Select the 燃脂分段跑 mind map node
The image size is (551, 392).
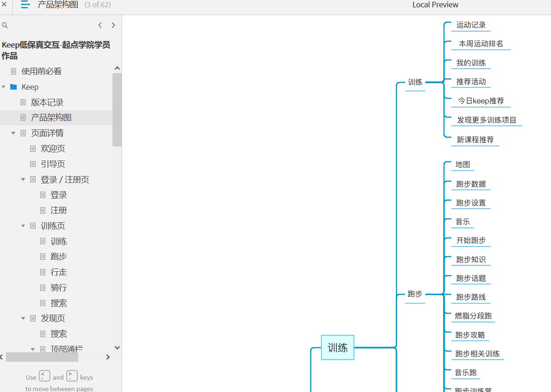[x=473, y=316]
